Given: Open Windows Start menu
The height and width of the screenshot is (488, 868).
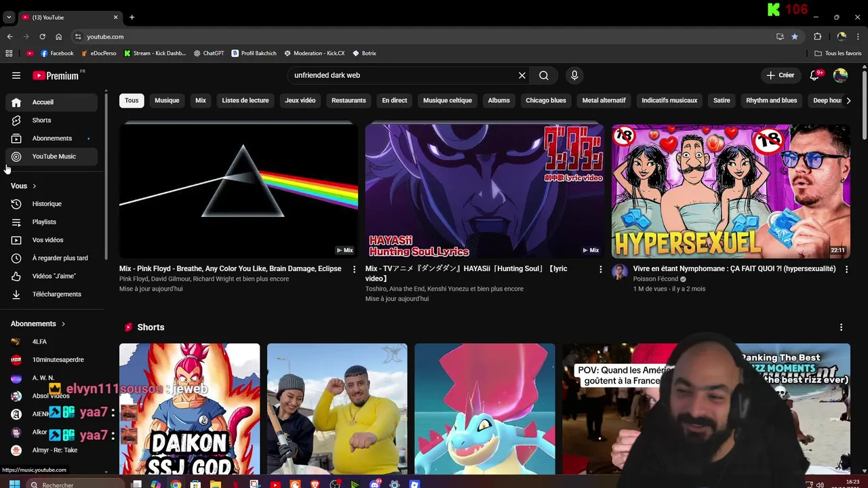Looking at the screenshot, I should (14, 484).
